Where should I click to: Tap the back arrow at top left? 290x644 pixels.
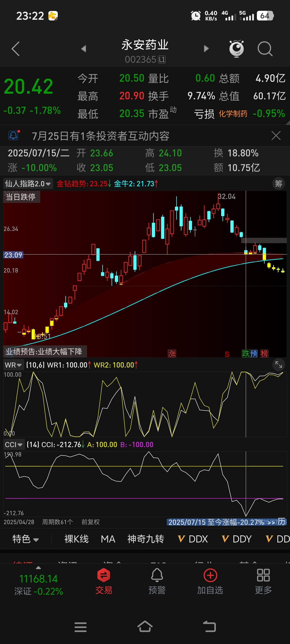15,49
